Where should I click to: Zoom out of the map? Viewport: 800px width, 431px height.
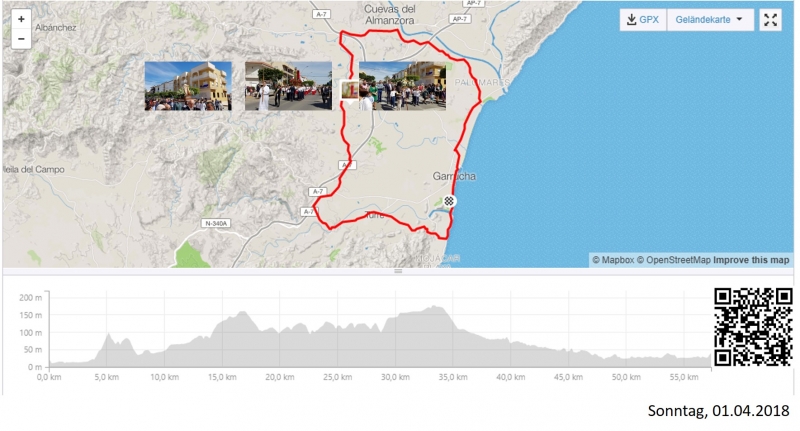coord(21,39)
